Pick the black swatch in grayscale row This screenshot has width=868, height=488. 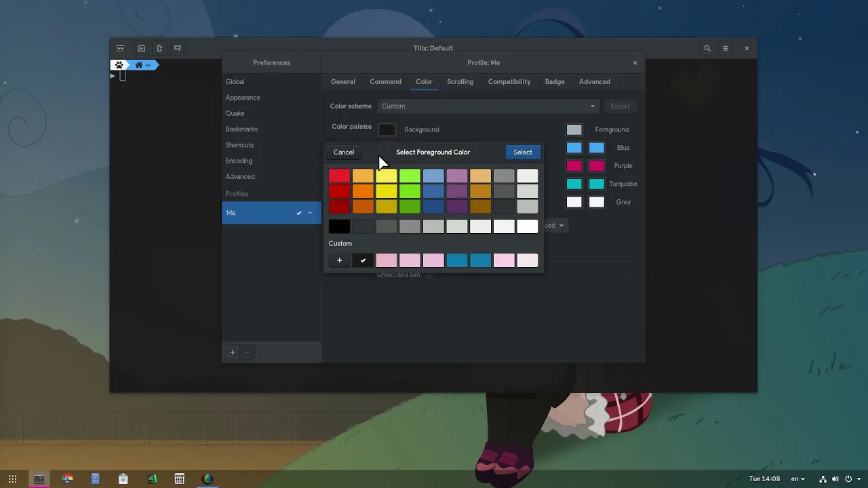coord(339,226)
